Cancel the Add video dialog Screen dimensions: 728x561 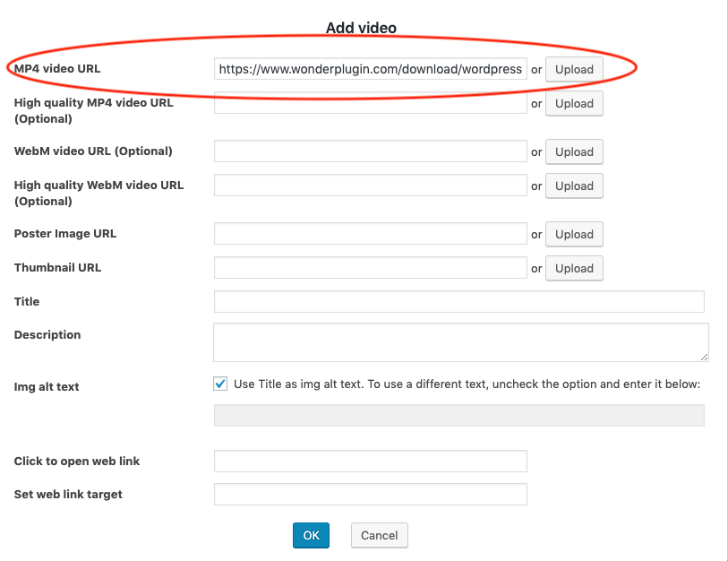coord(380,535)
